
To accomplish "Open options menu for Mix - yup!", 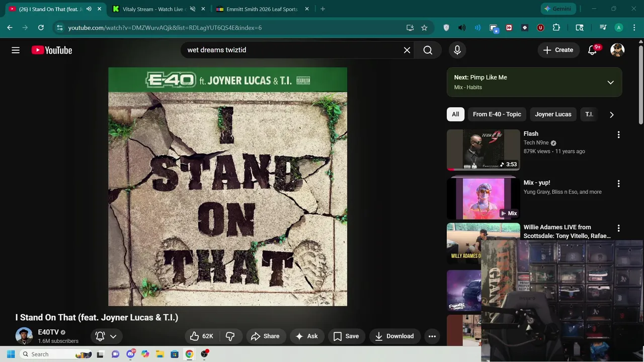I will pos(618,184).
